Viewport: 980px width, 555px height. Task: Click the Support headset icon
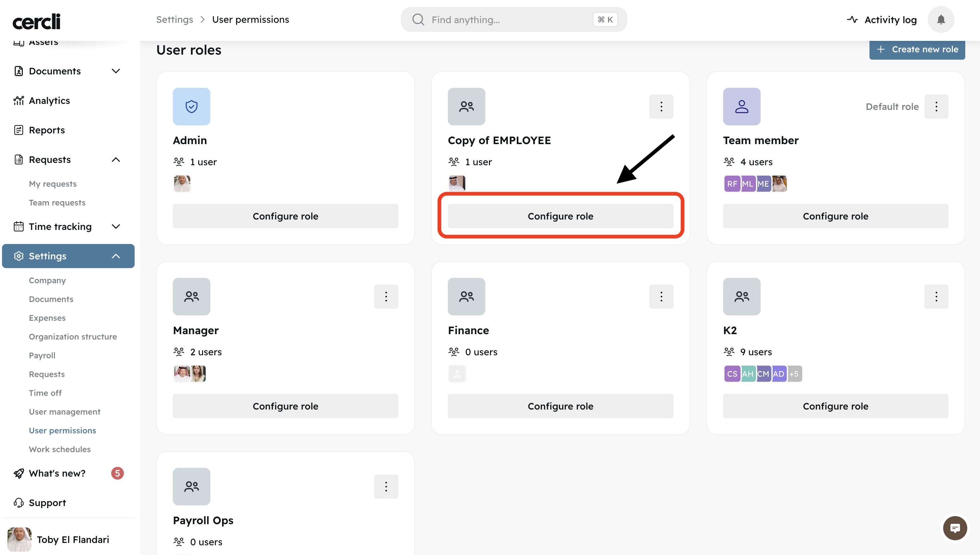(x=19, y=503)
